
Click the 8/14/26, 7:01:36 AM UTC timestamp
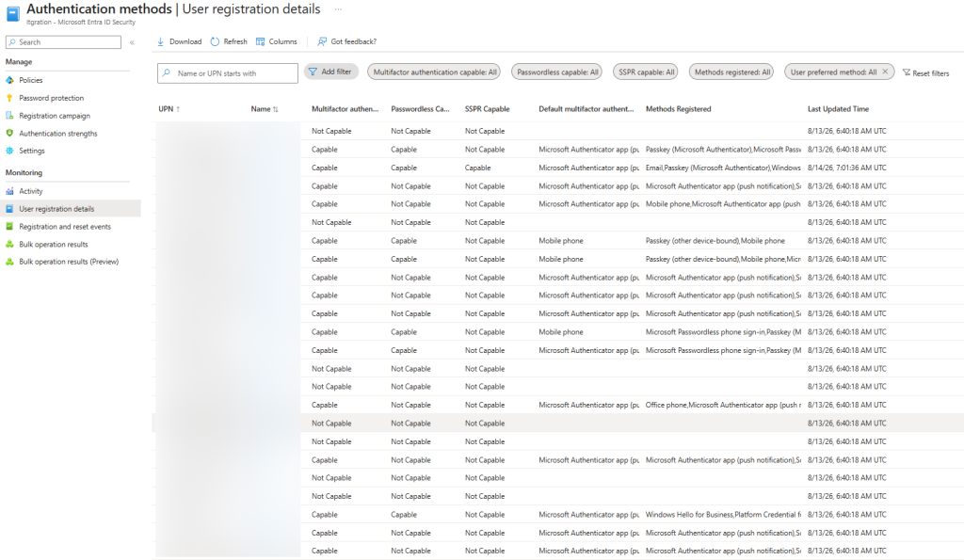click(x=846, y=168)
